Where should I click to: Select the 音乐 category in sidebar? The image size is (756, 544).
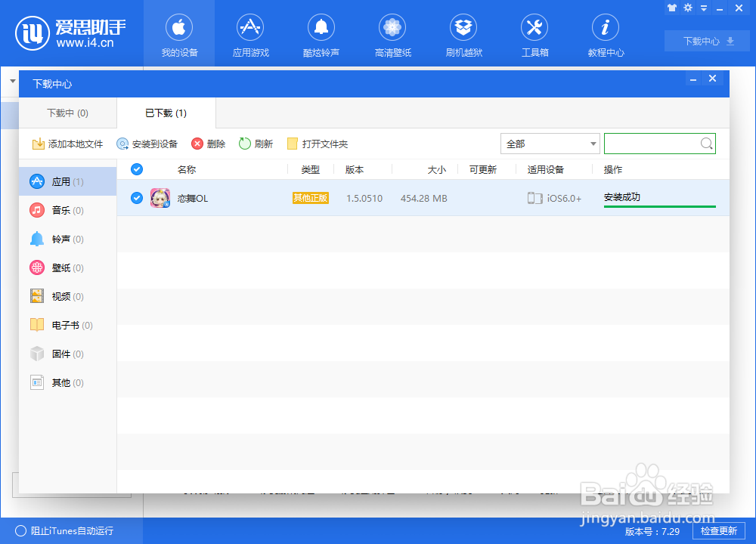(60, 210)
